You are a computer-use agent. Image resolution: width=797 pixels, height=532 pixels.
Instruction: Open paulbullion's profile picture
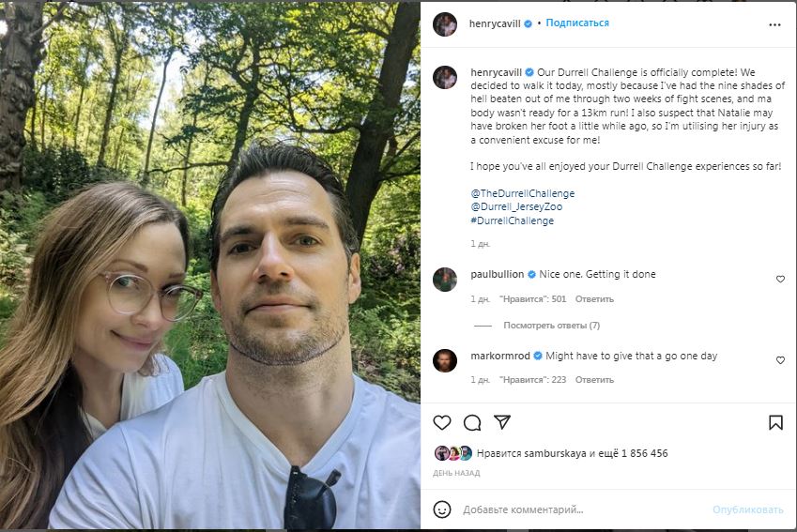[445, 279]
